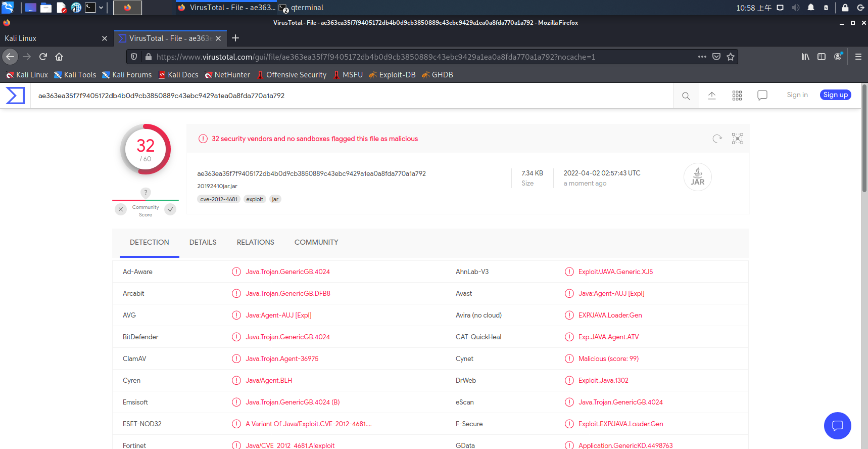Screen dimensions: 868x449
Task: Click the Sign up button
Action: click(836, 95)
